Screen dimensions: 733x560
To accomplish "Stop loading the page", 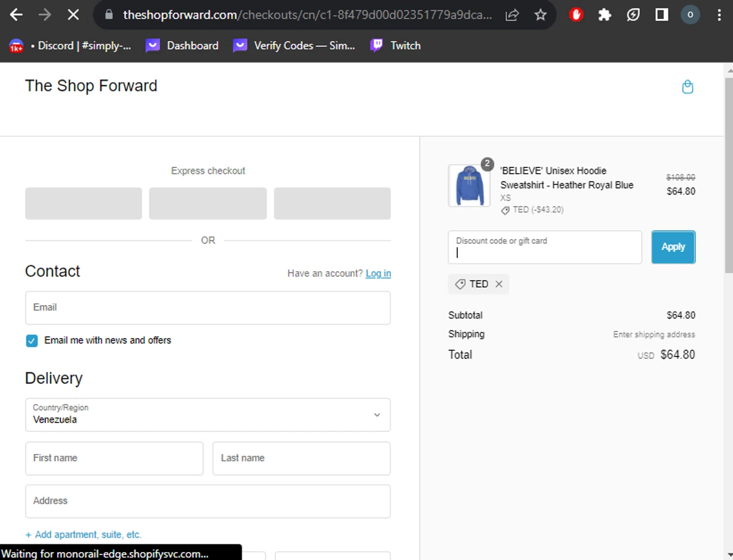I will point(73,15).
